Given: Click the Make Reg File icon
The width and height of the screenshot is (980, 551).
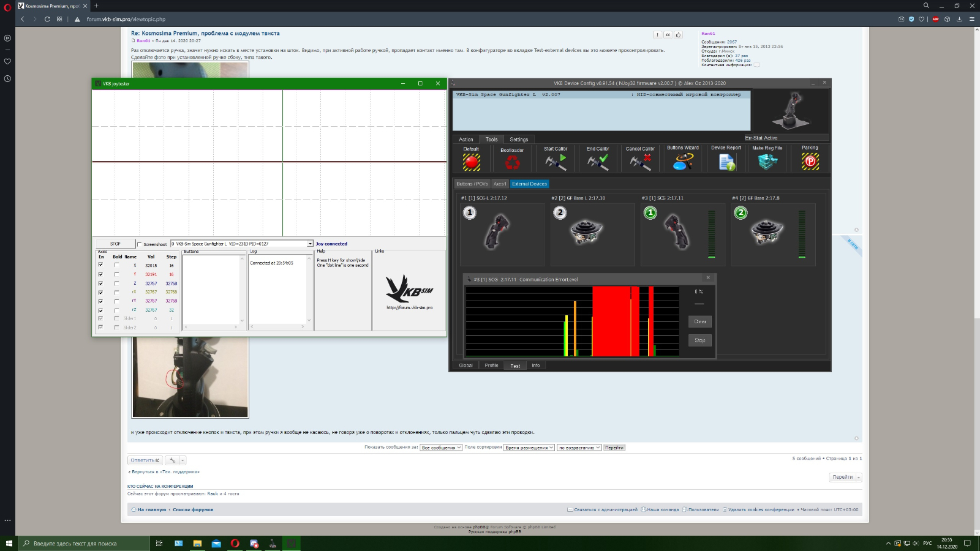Looking at the screenshot, I should (x=767, y=162).
